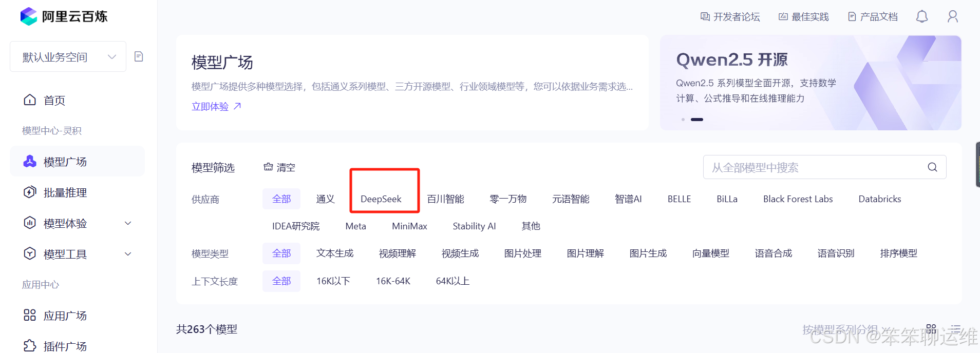Viewport: 980px width, 353px height.
Task: Select 全部 in the 模型类型 row
Action: (281, 253)
